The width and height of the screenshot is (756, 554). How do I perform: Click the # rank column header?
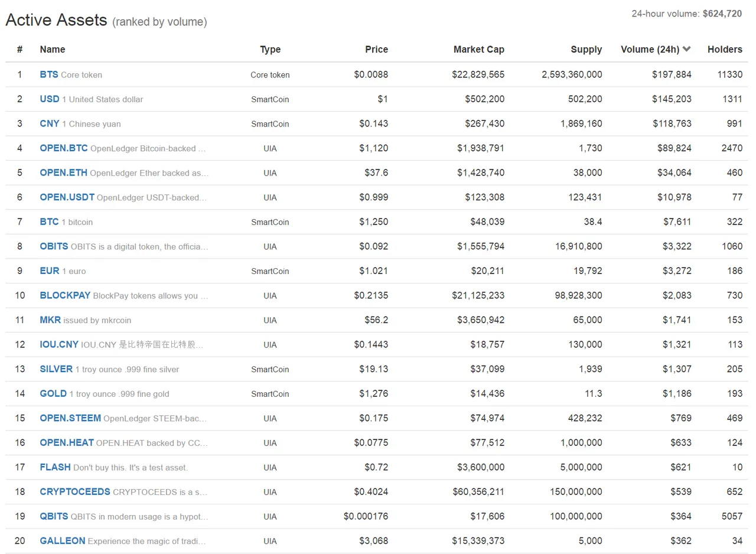click(19, 50)
